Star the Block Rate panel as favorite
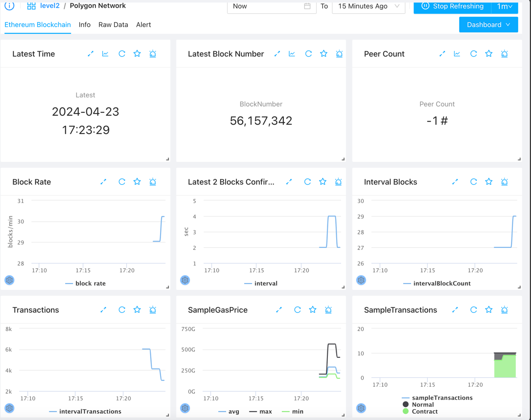531x420 pixels. pos(137,182)
